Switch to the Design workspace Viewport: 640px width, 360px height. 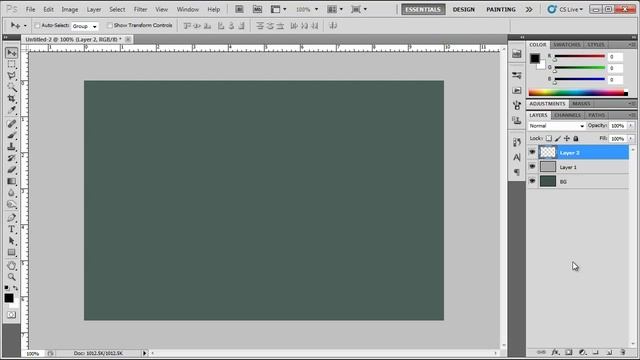pyautogui.click(x=464, y=9)
